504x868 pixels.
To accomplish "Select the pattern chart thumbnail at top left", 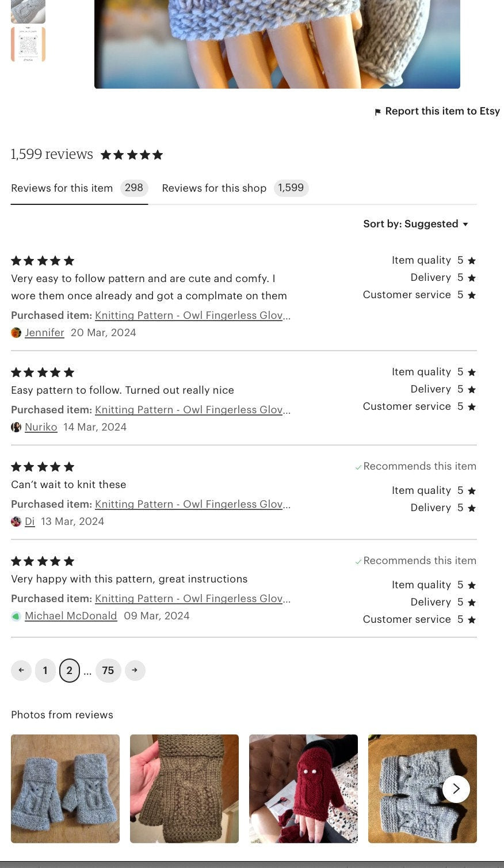I will (28, 44).
